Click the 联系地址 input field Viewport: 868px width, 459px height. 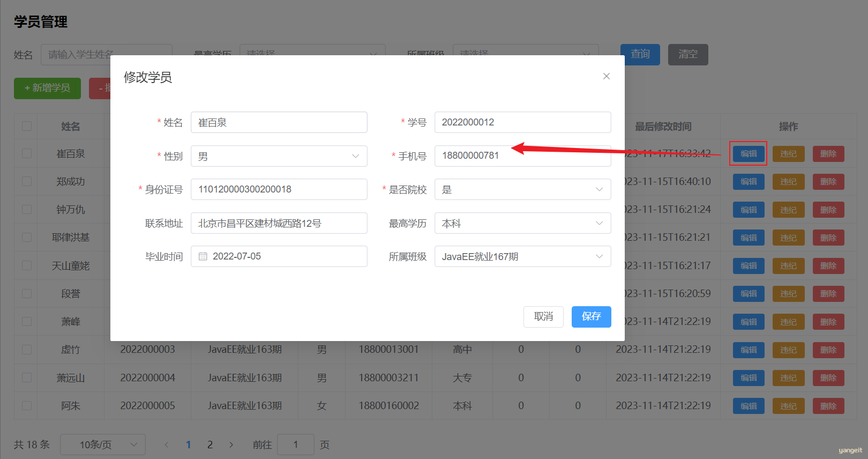click(279, 223)
